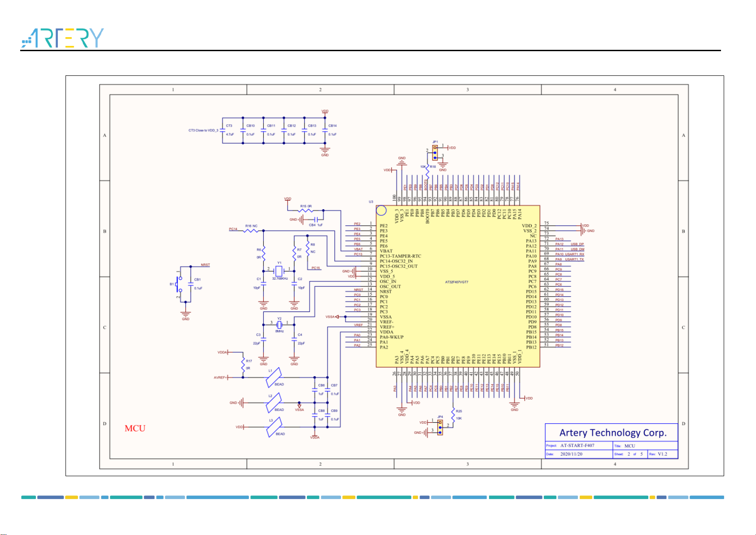This screenshot has height=535, width=756.
Task: Click the JP1 jumper header symbol
Action: pyautogui.click(x=435, y=153)
